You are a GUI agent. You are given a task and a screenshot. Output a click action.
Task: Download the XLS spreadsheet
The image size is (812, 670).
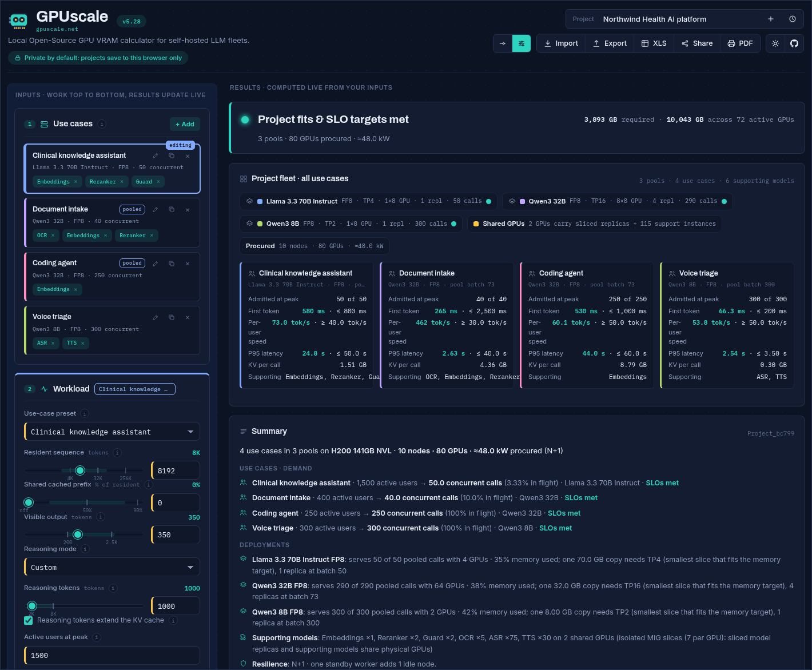click(654, 43)
